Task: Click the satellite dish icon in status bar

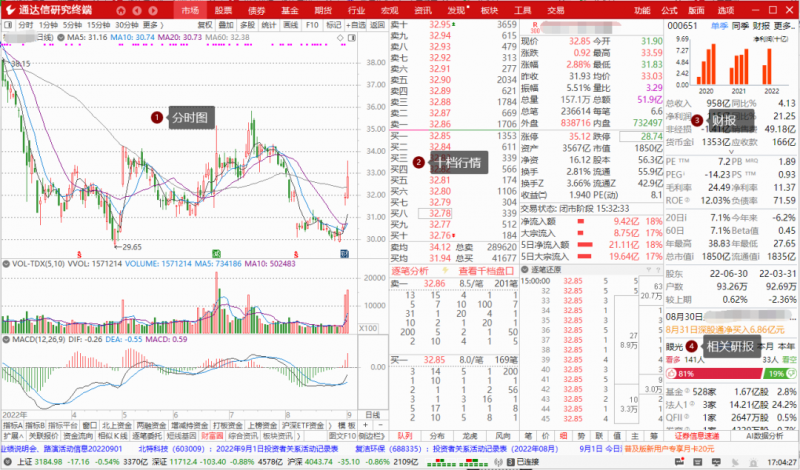Action: (734, 462)
